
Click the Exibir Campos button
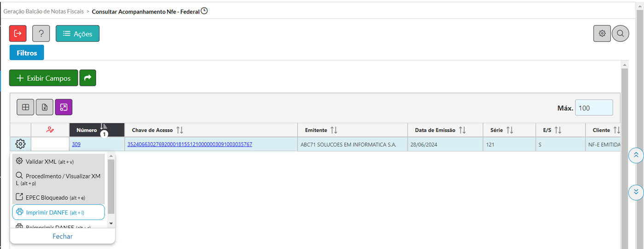click(44, 78)
